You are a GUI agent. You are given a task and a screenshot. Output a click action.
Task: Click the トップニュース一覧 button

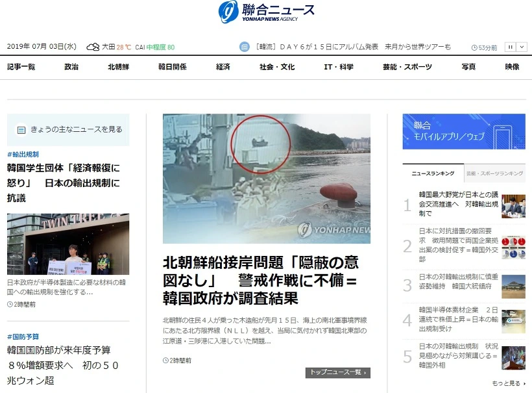click(x=338, y=373)
